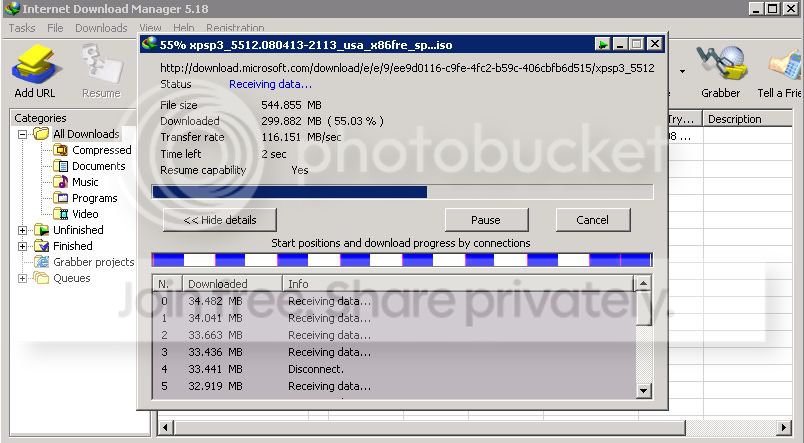Viewport: 804px width, 443px height.
Task: Open the Registration menu
Action: coord(235,28)
